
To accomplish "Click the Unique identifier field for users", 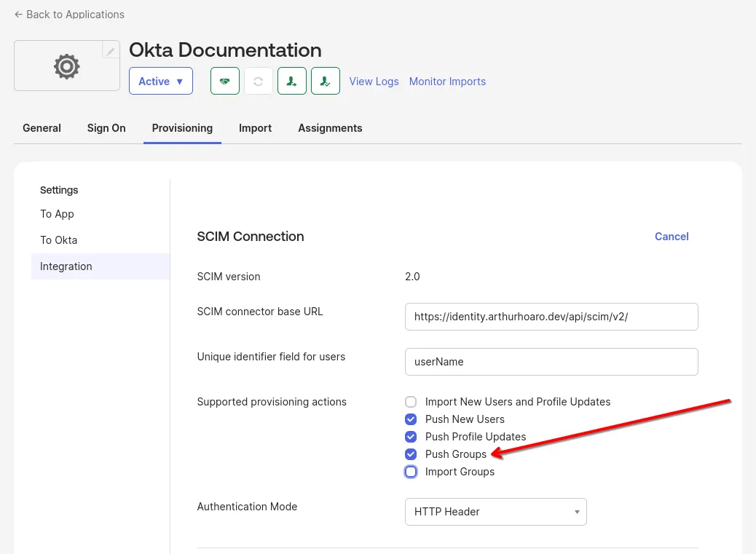I will click(x=551, y=362).
